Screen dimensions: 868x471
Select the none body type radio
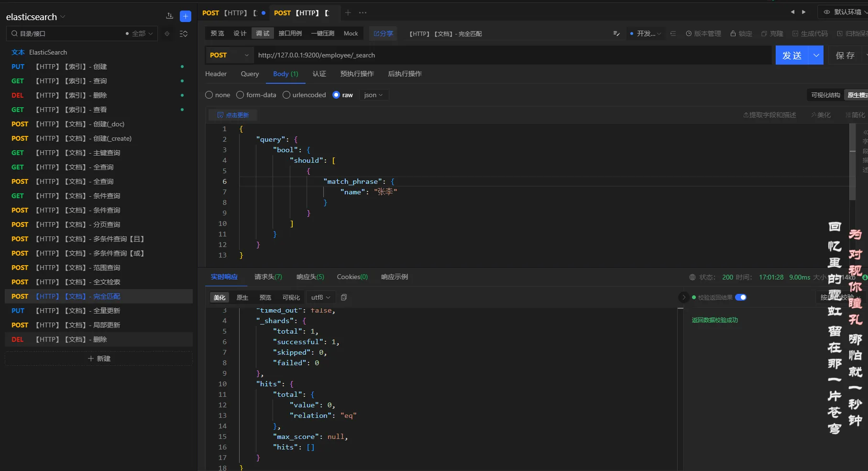pos(209,95)
